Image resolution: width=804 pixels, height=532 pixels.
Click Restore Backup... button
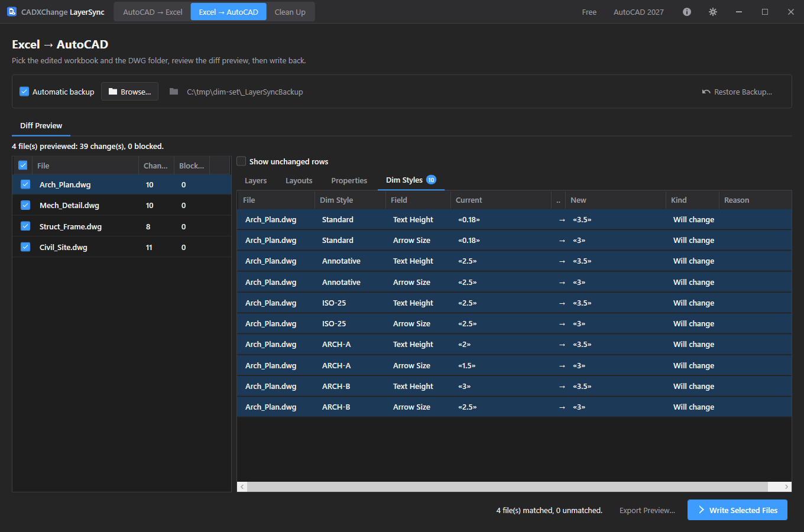click(737, 92)
